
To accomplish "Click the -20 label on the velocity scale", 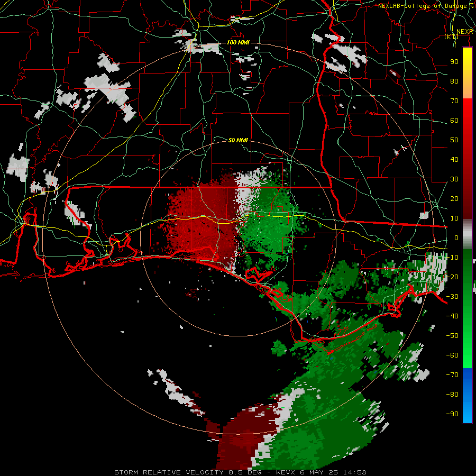I will point(452,277).
